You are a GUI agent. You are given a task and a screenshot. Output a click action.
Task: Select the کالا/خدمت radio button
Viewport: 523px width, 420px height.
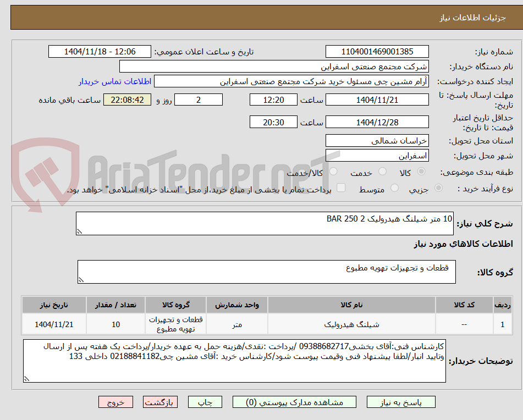pyautogui.click(x=333, y=172)
